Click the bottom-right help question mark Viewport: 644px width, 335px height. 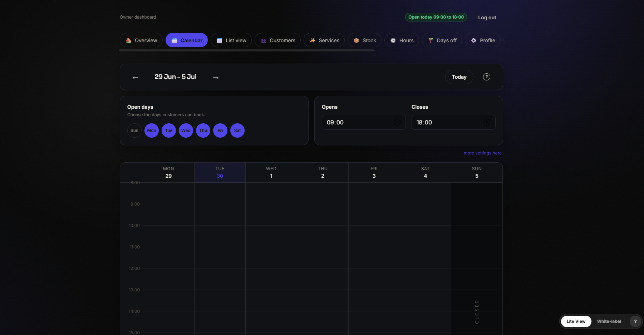pyautogui.click(x=635, y=321)
